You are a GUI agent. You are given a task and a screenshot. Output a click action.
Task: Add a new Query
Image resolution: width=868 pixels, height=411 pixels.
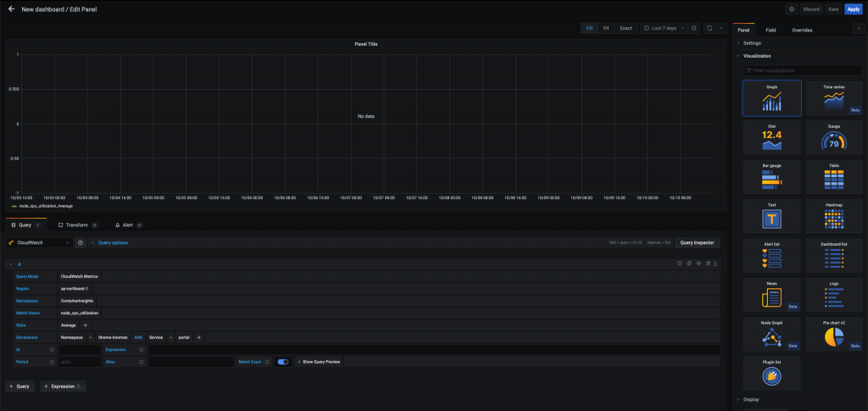(20, 386)
